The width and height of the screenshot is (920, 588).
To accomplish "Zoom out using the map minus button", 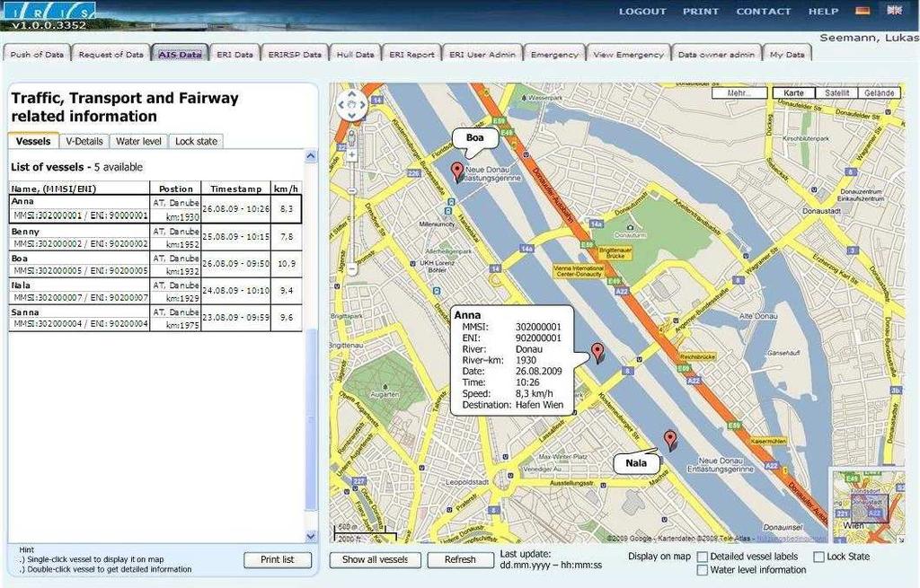I will (351, 269).
